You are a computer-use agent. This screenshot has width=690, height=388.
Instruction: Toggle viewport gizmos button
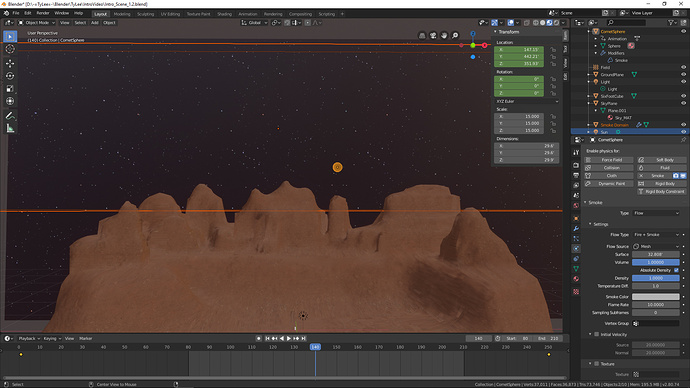point(495,22)
